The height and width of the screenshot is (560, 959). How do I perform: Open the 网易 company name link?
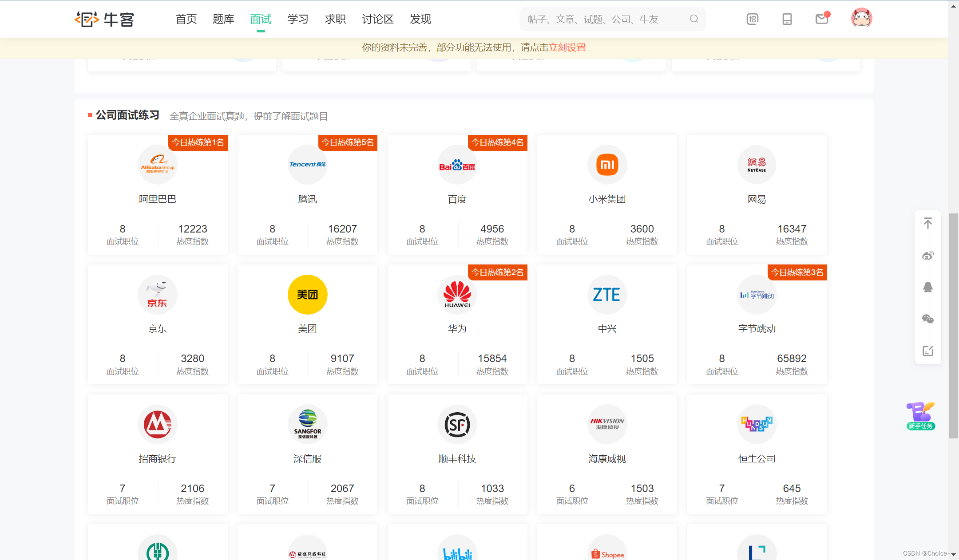click(x=757, y=199)
